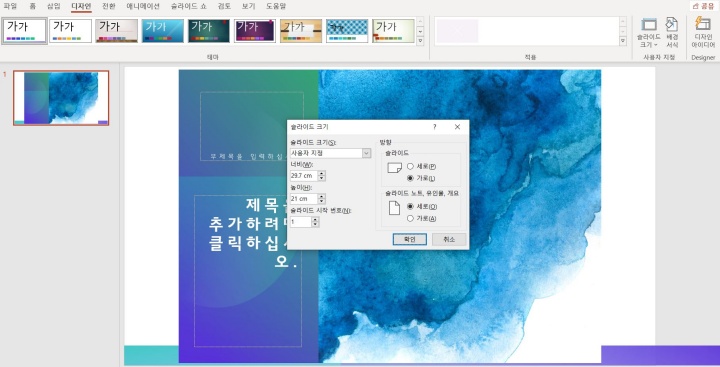Confirm with the 확인 button
Image resolution: width=720 pixels, height=367 pixels.
coord(410,239)
